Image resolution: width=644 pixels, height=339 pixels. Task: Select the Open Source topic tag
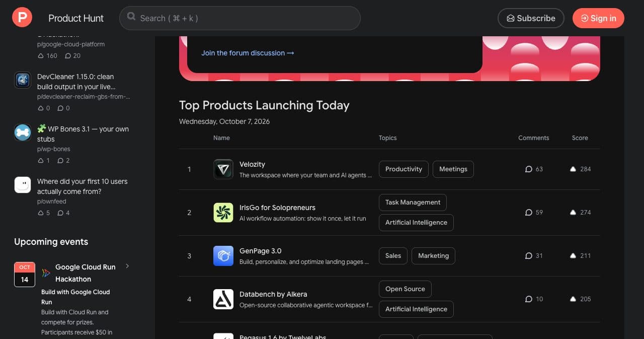tap(405, 289)
